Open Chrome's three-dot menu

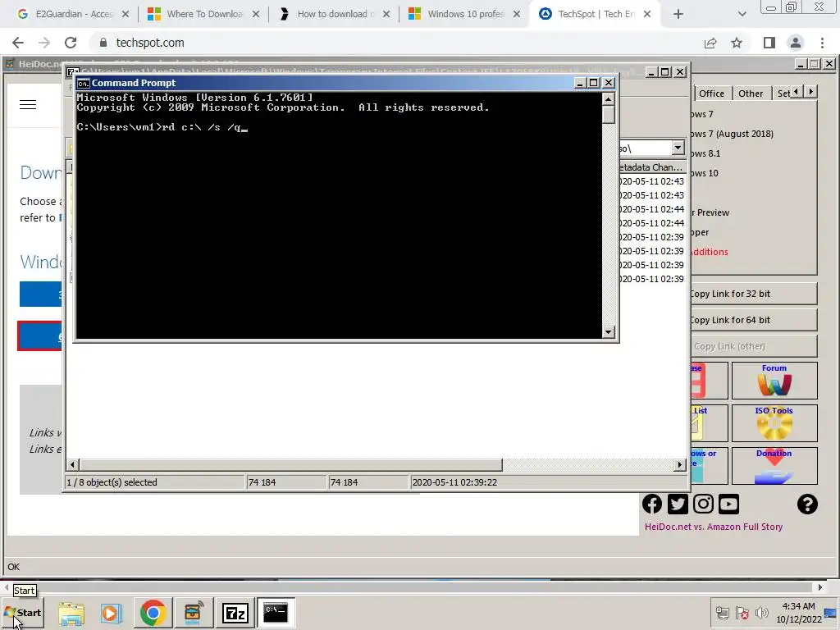click(x=822, y=43)
